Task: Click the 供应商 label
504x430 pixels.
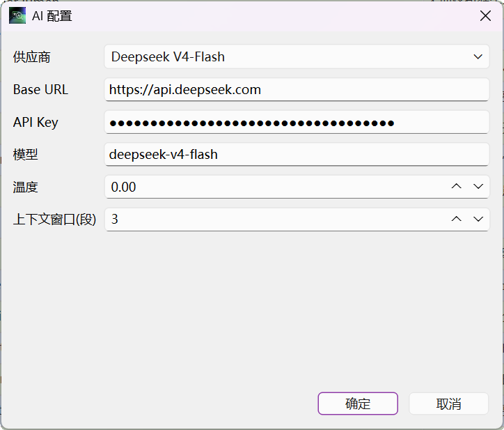Action: (x=31, y=57)
